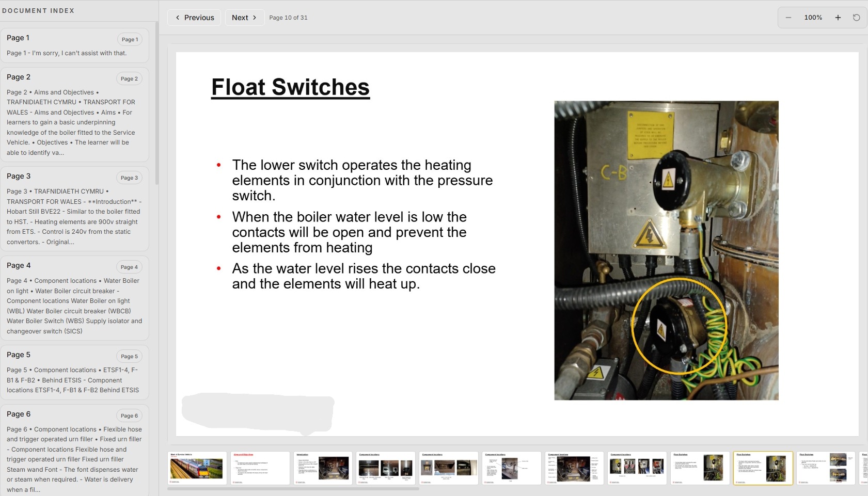This screenshot has width=868, height=496.
Task: Select the fourth thumbnail in the strip
Action: [386, 468]
